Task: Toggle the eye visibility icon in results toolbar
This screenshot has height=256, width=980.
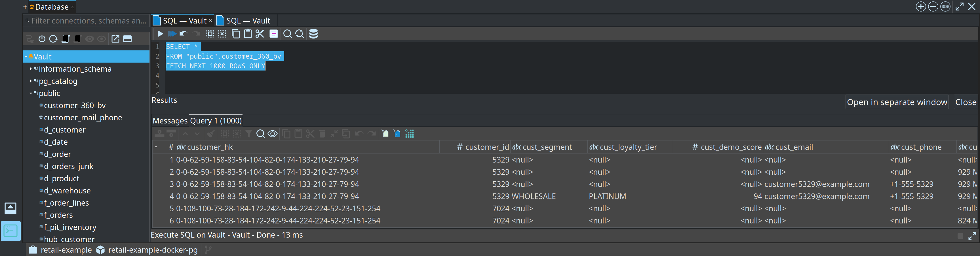Action: [x=272, y=134]
